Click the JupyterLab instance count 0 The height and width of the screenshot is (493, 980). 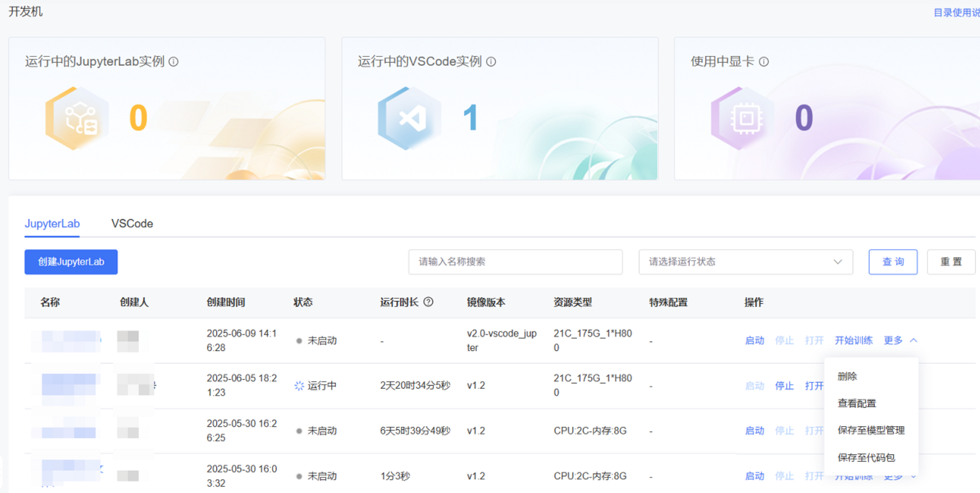click(x=138, y=118)
